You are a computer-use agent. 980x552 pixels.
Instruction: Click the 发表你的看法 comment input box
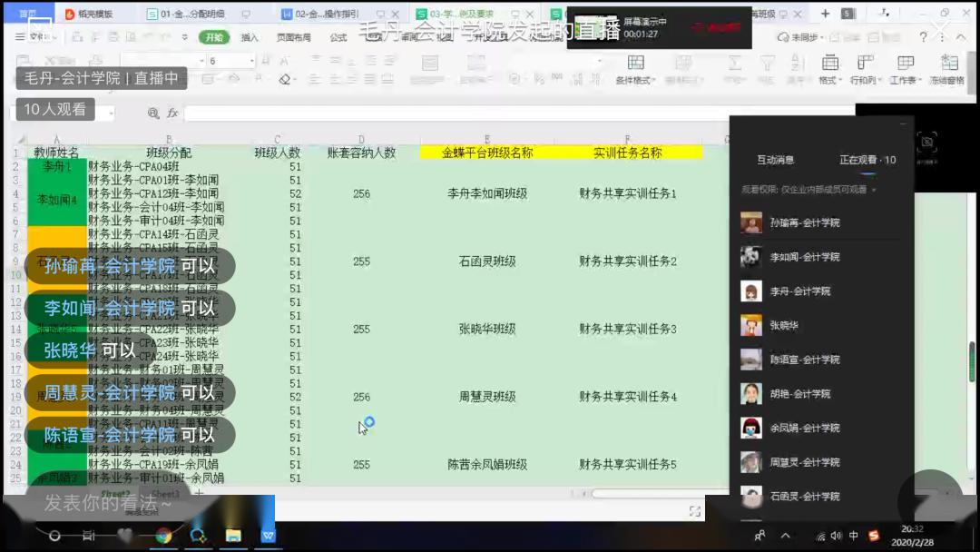(x=109, y=502)
